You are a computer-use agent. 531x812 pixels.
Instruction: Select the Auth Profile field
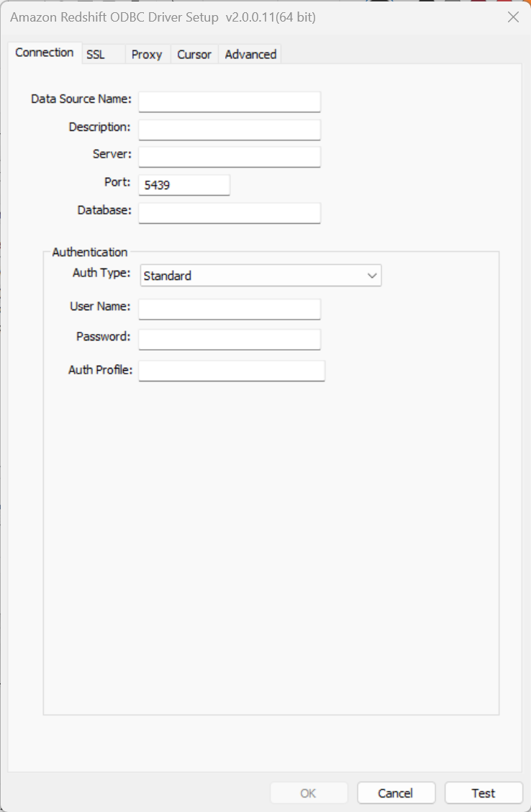(x=231, y=370)
